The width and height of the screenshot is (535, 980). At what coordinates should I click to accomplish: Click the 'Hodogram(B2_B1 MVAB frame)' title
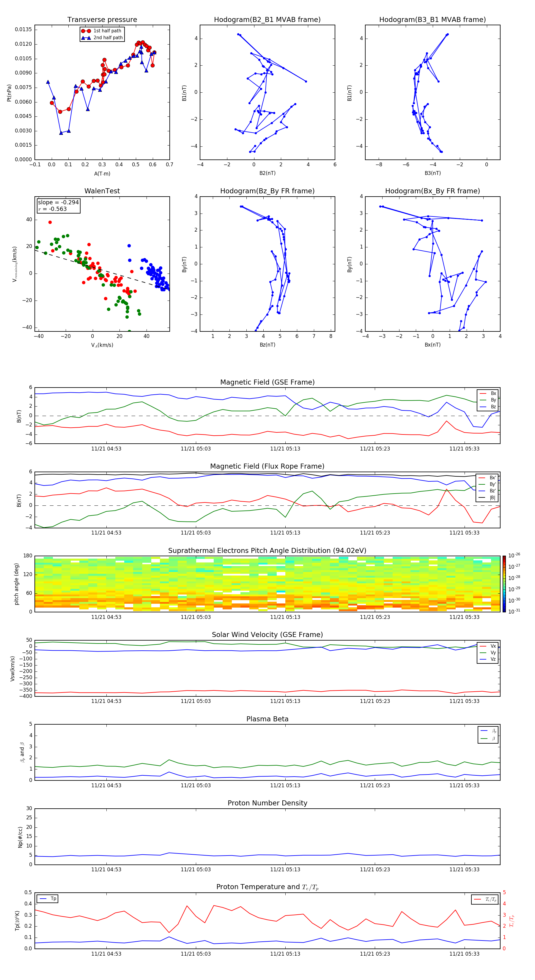267,20
